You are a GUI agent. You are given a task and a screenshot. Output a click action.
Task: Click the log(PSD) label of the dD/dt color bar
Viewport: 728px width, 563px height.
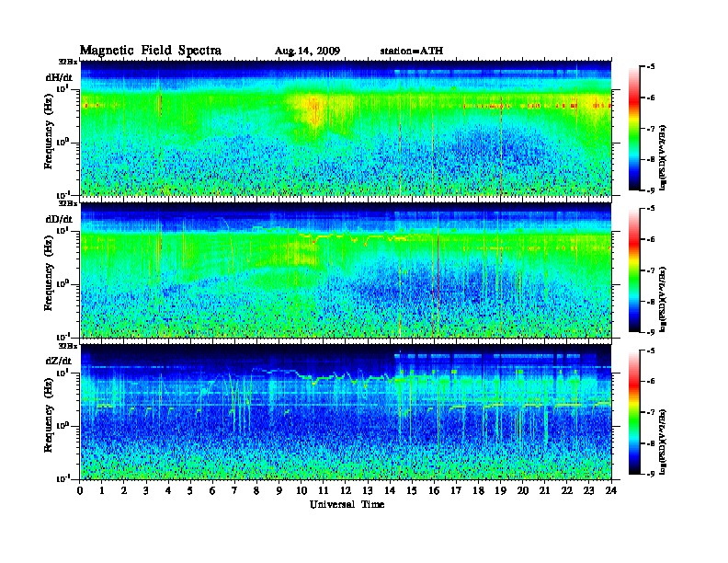663,299
